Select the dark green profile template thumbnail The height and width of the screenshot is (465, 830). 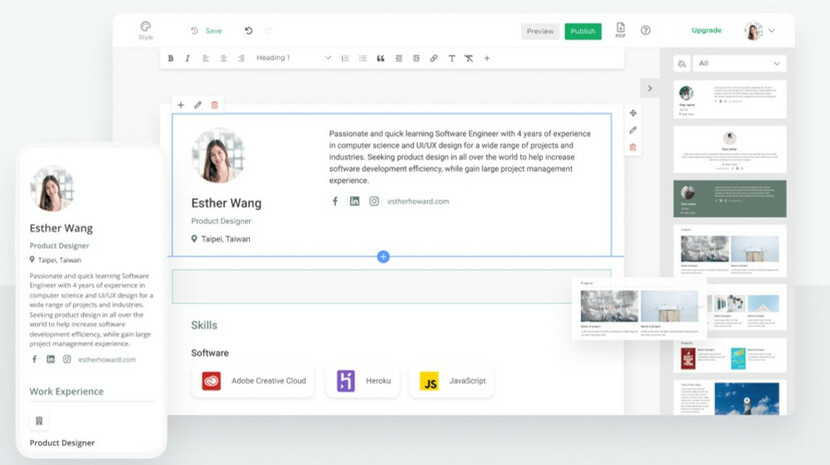729,198
